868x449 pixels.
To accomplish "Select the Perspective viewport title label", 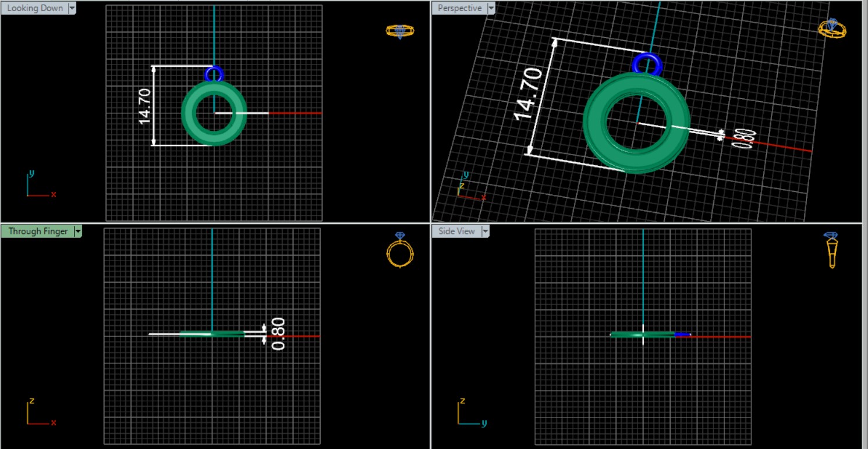I will [x=459, y=8].
